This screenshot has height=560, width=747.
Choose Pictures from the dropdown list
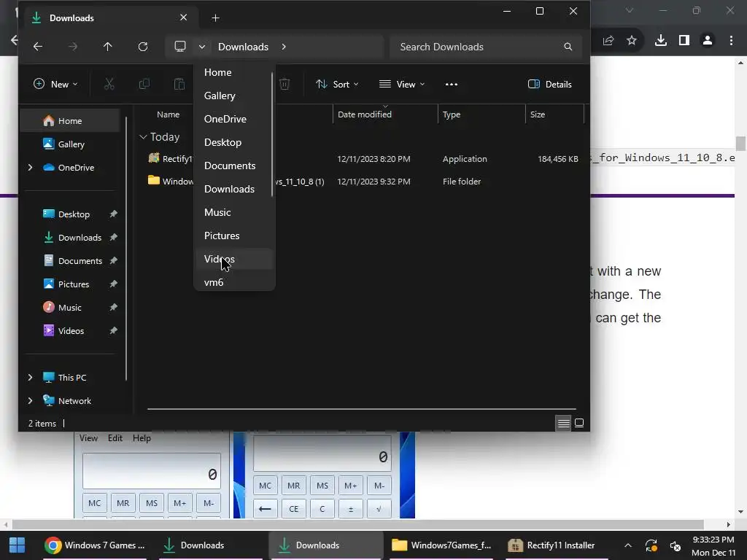pos(234,236)
